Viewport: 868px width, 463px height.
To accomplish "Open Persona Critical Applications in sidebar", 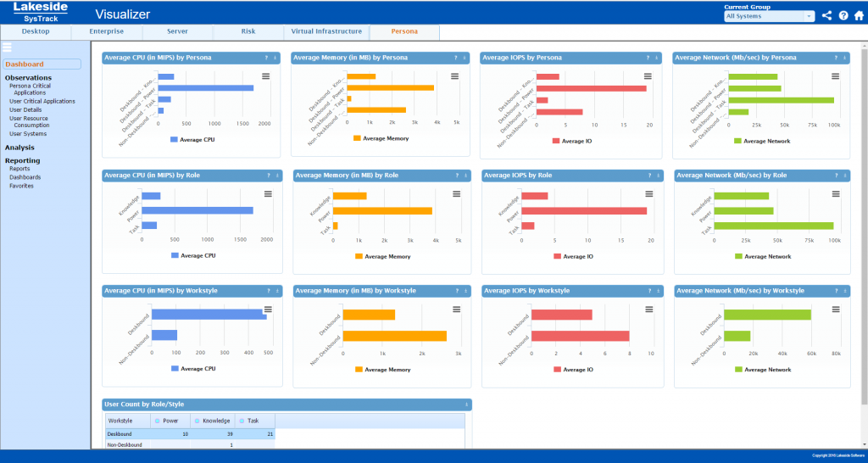I will point(30,89).
